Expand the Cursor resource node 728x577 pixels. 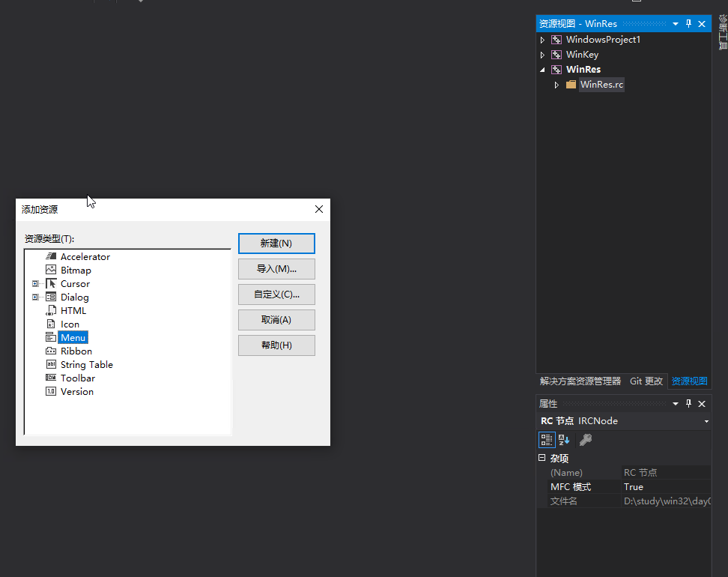click(35, 283)
